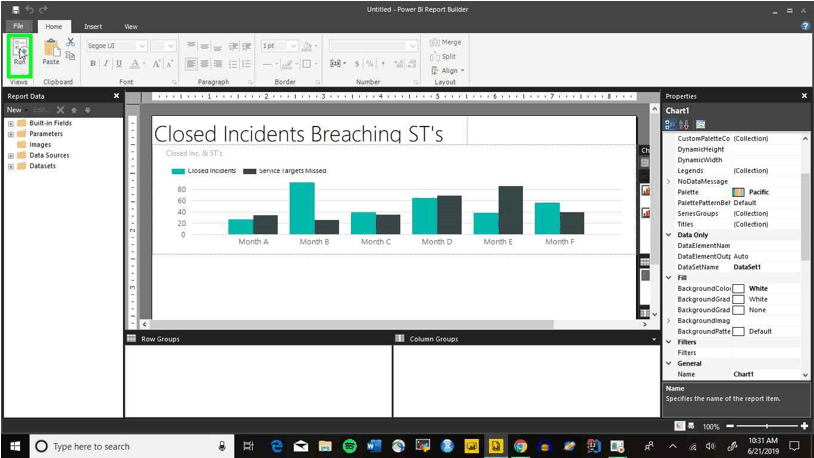Toggle underline formatting

(119, 64)
